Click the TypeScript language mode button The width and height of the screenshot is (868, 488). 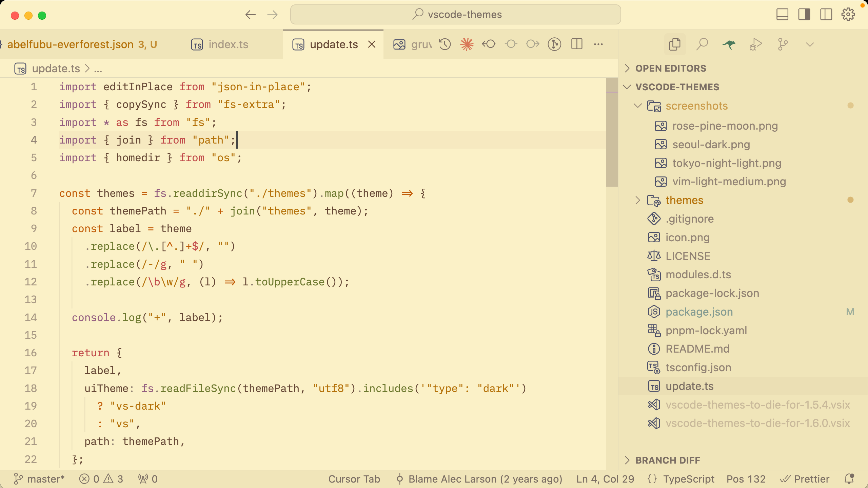688,479
